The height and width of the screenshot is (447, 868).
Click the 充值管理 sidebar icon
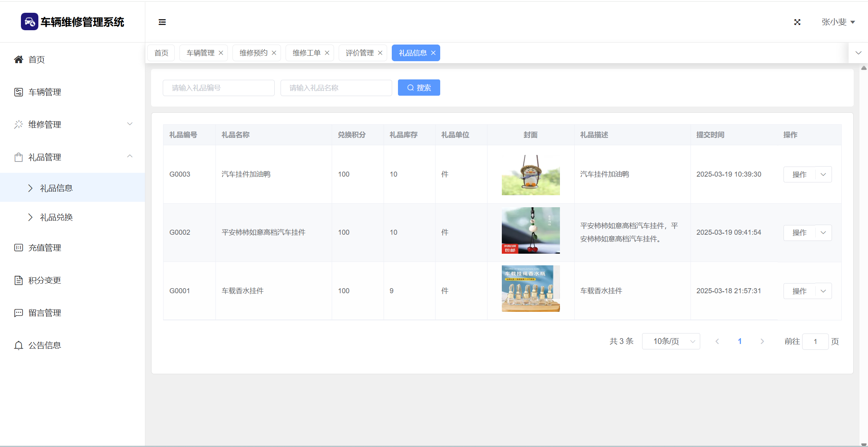click(x=18, y=248)
